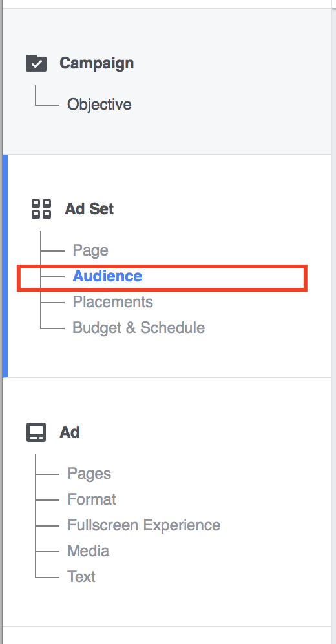The width and height of the screenshot is (336, 644).
Task: Select the Audience step
Action: [x=107, y=276]
